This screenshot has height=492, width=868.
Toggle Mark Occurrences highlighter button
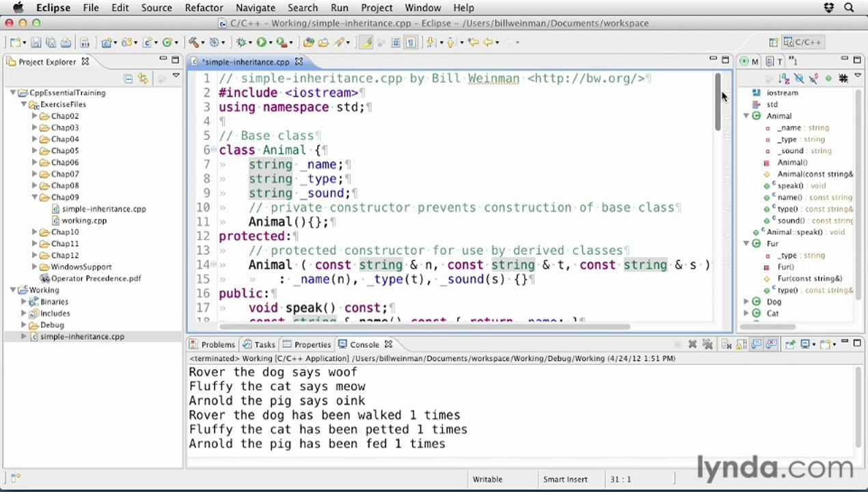click(366, 42)
